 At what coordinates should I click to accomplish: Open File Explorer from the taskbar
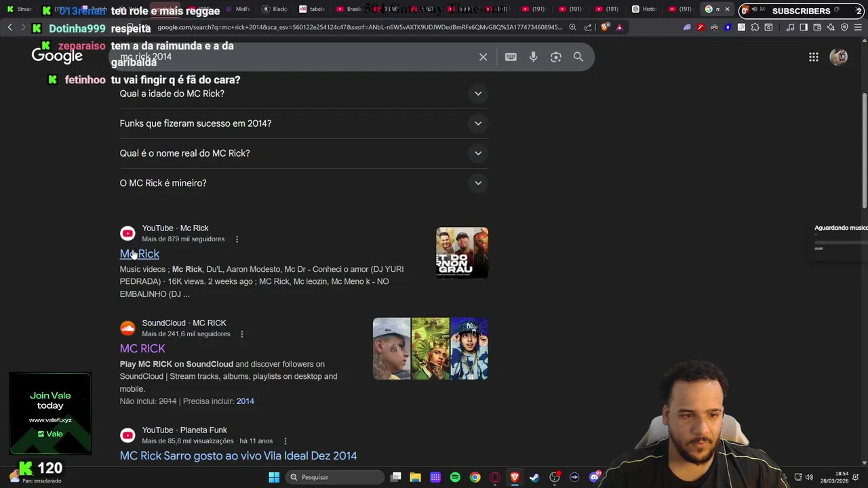[x=416, y=477]
